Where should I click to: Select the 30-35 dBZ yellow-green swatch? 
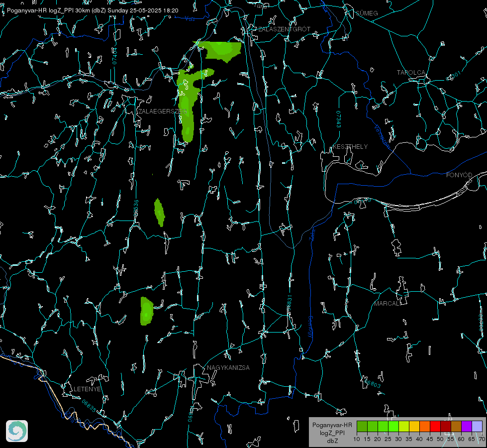pos(404,426)
